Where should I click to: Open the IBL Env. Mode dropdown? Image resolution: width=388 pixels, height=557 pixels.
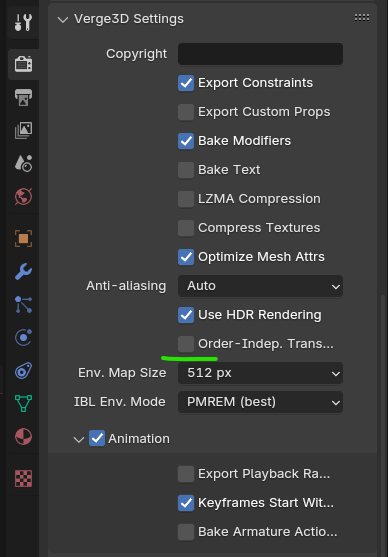[x=260, y=402]
